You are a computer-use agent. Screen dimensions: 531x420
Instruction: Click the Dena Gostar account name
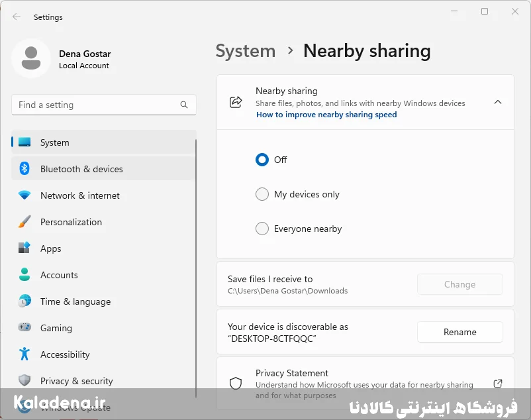coord(85,54)
